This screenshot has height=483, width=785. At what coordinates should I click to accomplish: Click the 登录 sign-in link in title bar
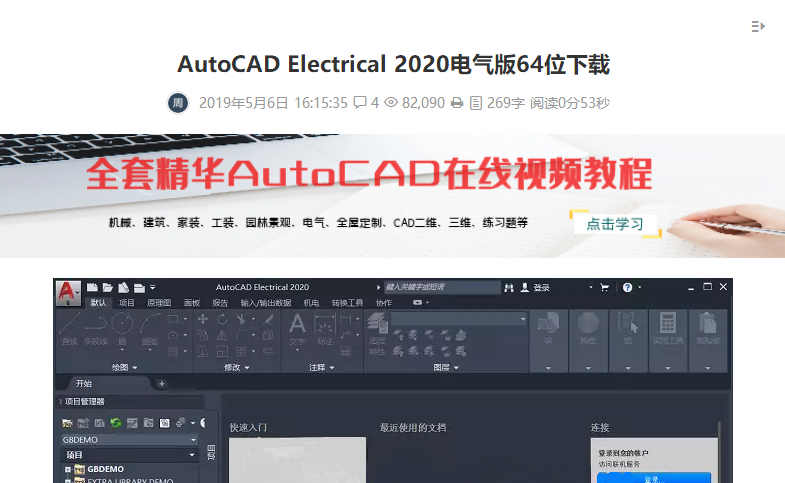click(x=541, y=288)
